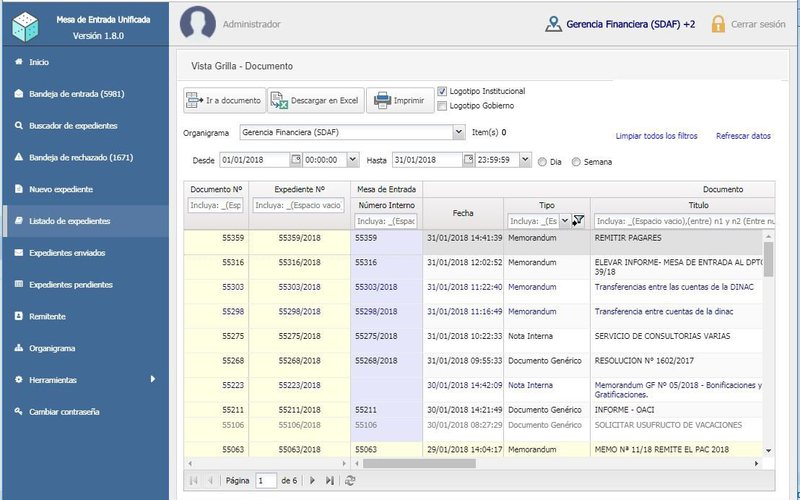Click the home icon next to Inicio

pyautogui.click(x=19, y=62)
